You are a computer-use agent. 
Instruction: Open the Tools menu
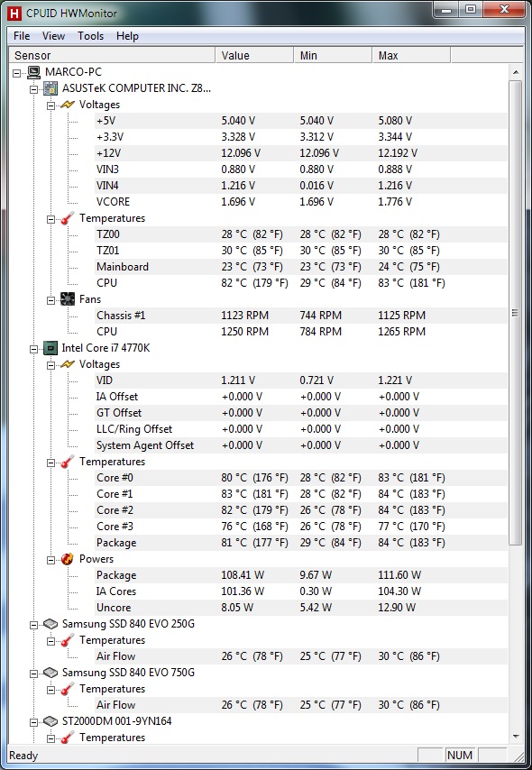point(90,36)
